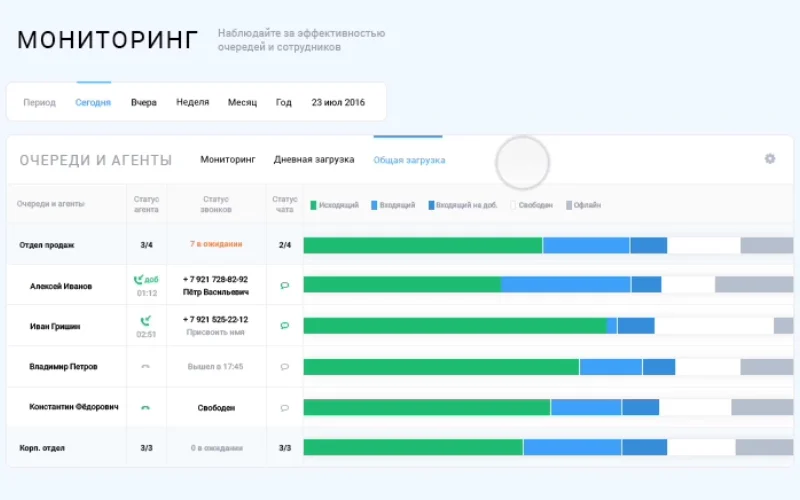Click the call timer 01:12
Viewport: 800px width, 500px height.
coord(147,293)
